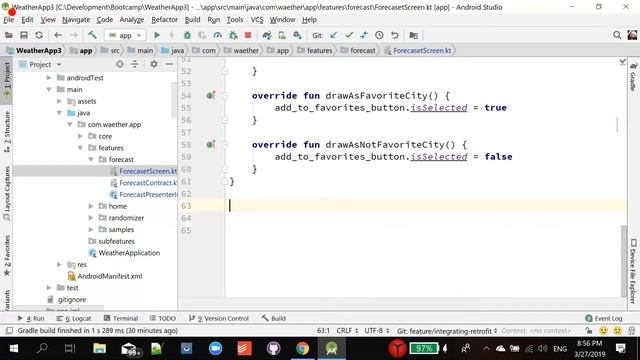The height and width of the screenshot is (360, 640).
Task: Click ForecasetScreen.kt breadcrumb
Action: pos(418,51)
